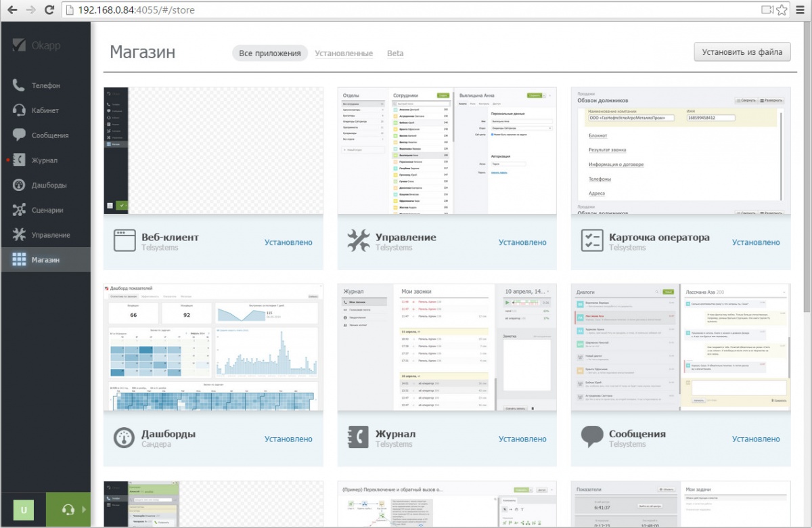Click the browser address bar
812x528 pixels.
click(x=406, y=9)
